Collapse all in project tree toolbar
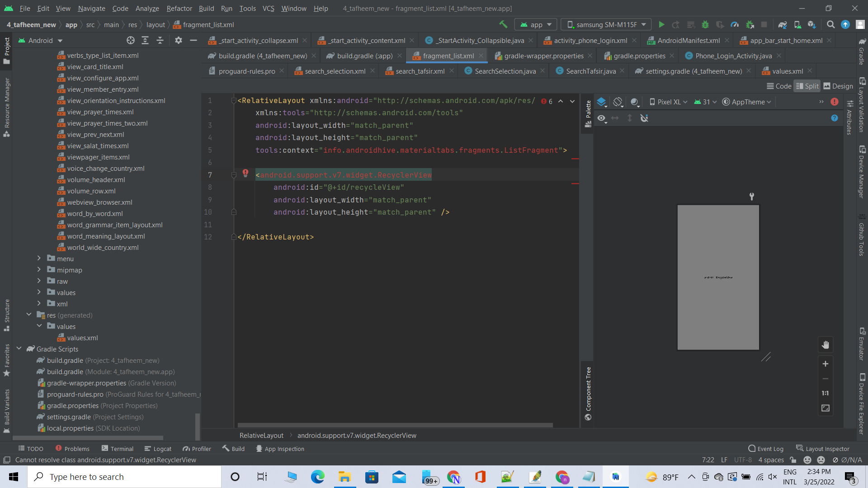The image size is (868, 488). (160, 40)
